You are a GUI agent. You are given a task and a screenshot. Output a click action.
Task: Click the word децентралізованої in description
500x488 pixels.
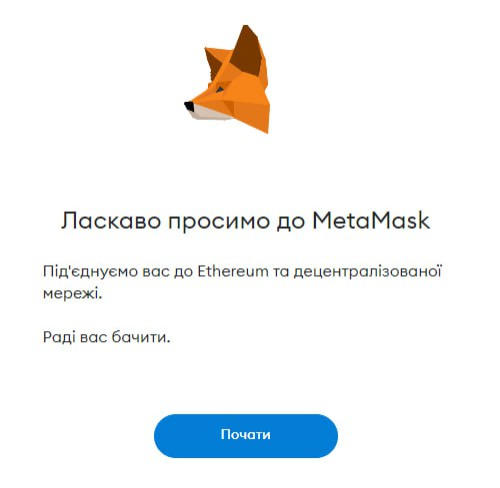click(368, 272)
